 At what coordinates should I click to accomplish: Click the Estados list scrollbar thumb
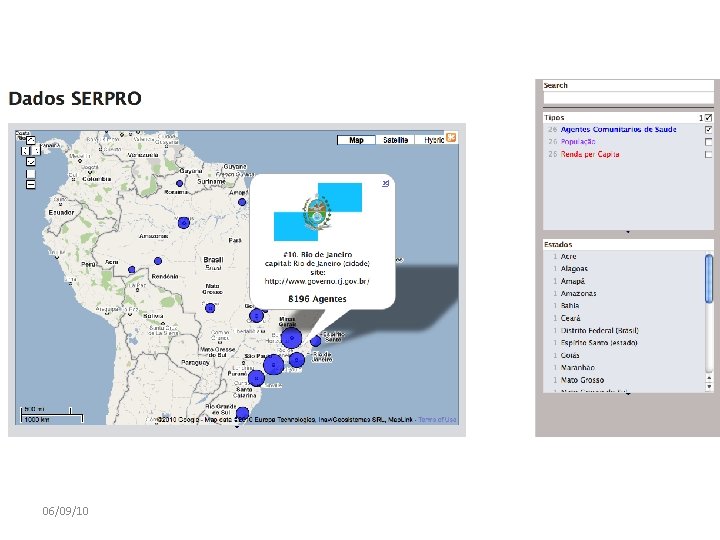pyautogui.click(x=709, y=279)
